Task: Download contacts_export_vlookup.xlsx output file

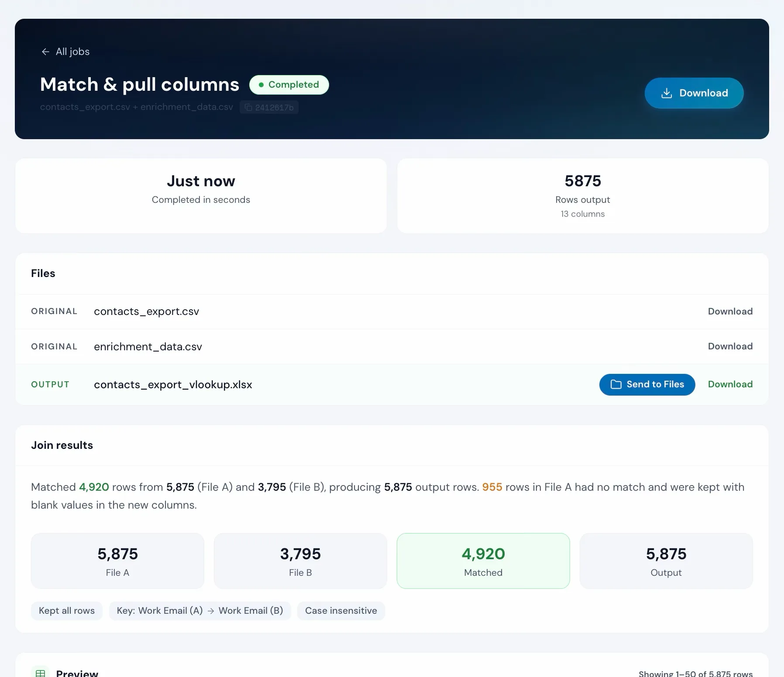Action: [x=730, y=384]
